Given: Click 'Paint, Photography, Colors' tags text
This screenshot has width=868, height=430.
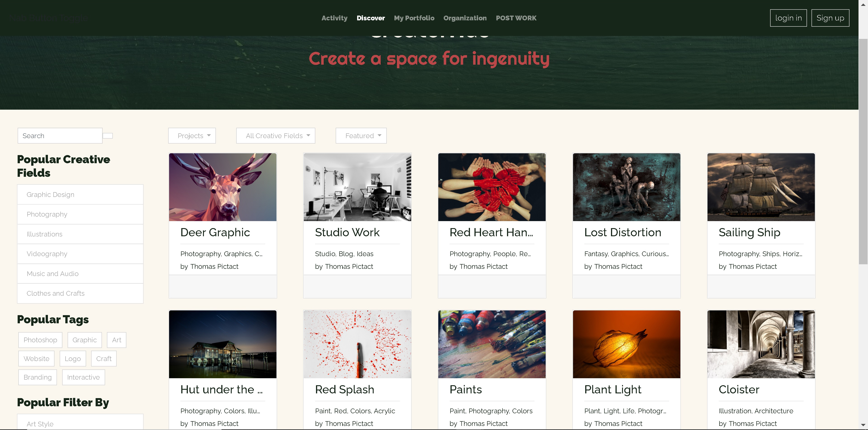Looking at the screenshot, I should click(491, 411).
